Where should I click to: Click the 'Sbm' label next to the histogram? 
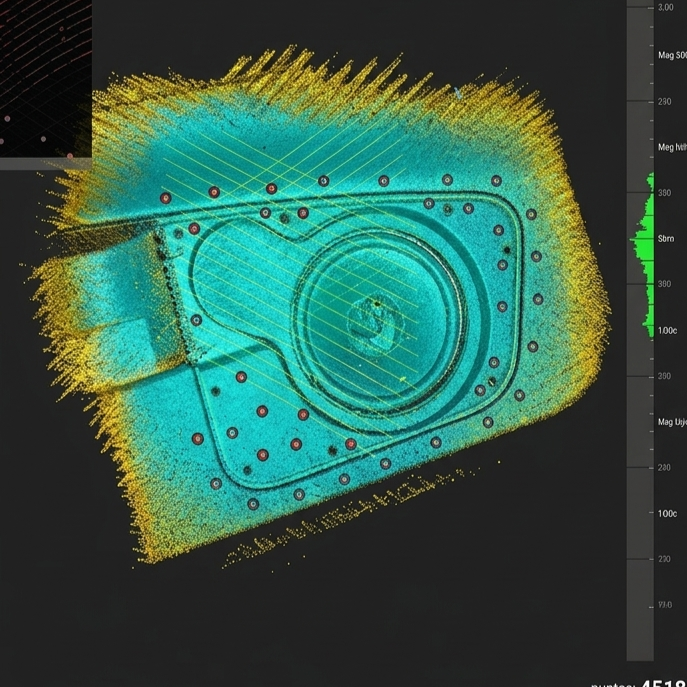coord(666,239)
